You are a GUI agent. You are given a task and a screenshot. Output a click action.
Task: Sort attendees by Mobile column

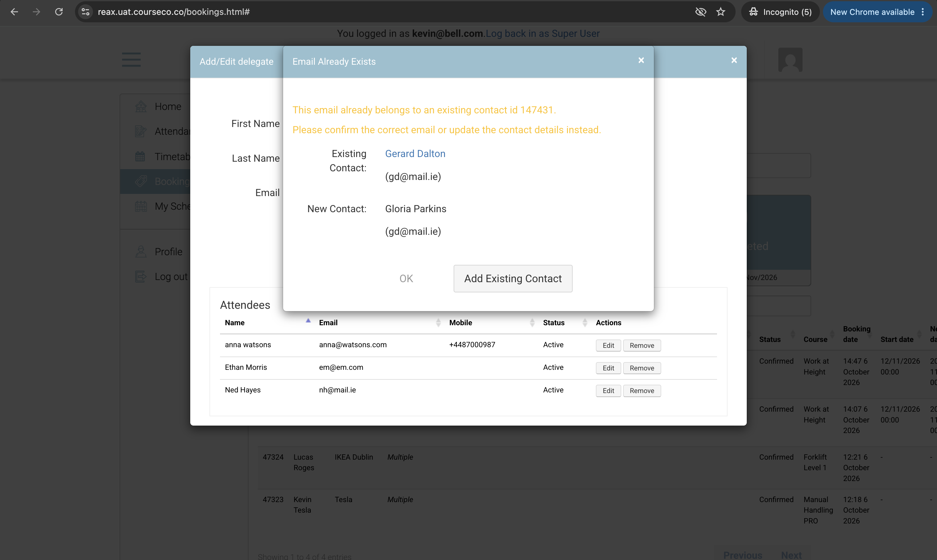click(x=491, y=323)
